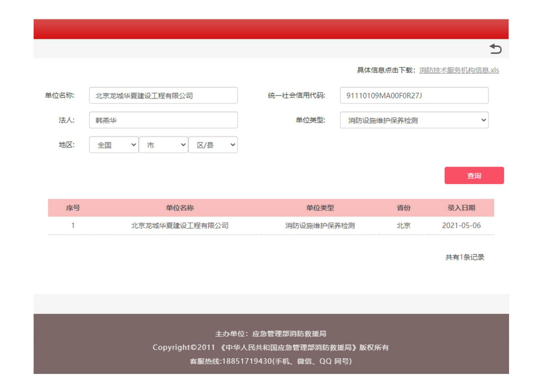This screenshot has width=544, height=392.
Task: Click the 北京 province cell in results
Action: pyautogui.click(x=404, y=226)
